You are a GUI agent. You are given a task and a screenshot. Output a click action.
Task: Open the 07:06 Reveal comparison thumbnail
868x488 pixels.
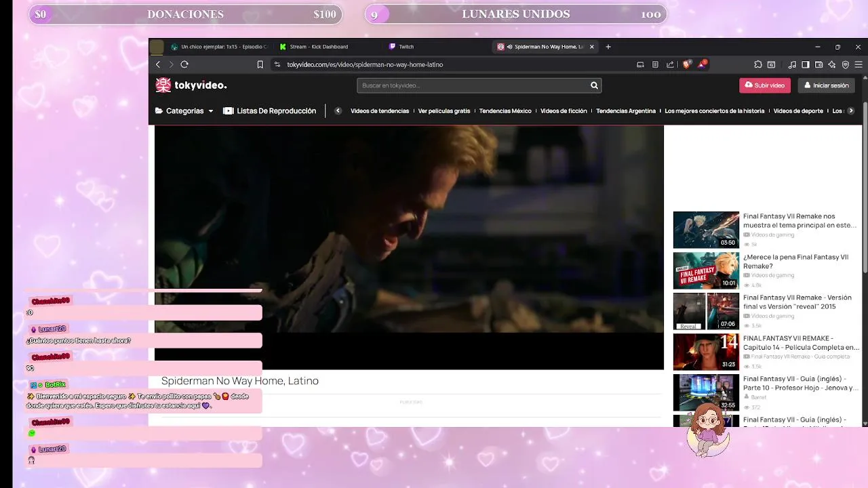[x=706, y=311]
